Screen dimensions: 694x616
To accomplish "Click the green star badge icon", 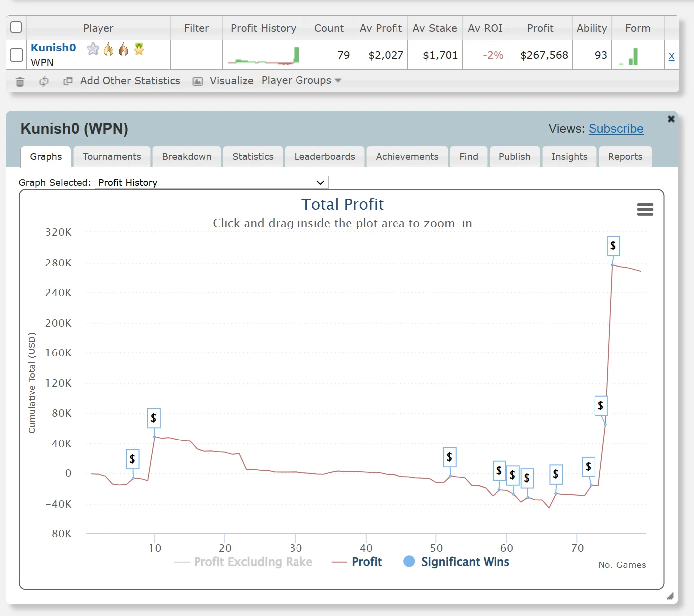I will [139, 49].
